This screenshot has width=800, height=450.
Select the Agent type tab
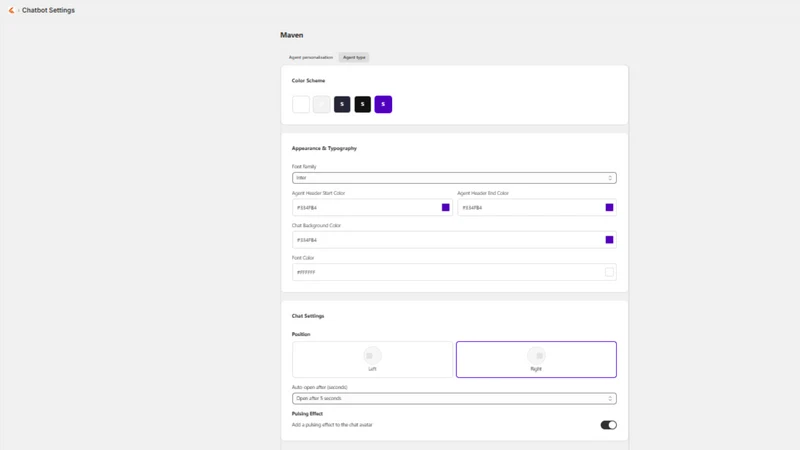point(354,58)
